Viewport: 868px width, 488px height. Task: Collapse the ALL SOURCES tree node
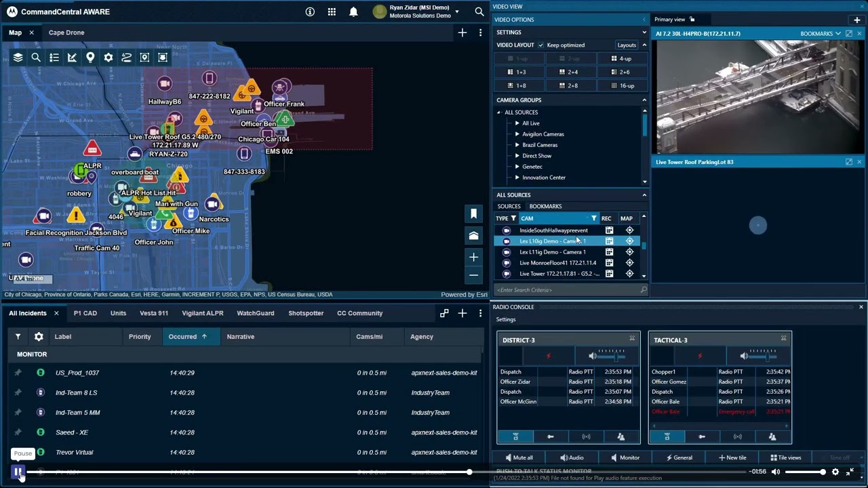pos(499,113)
